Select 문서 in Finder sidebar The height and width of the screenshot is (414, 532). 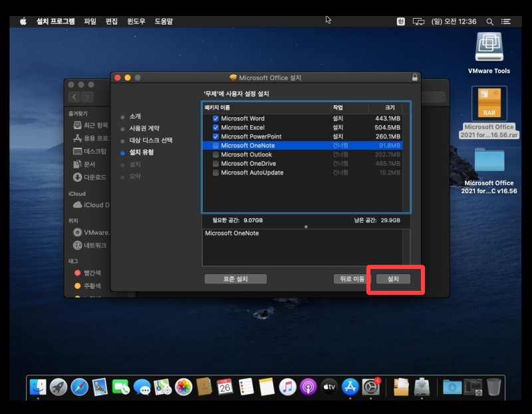tap(84, 164)
